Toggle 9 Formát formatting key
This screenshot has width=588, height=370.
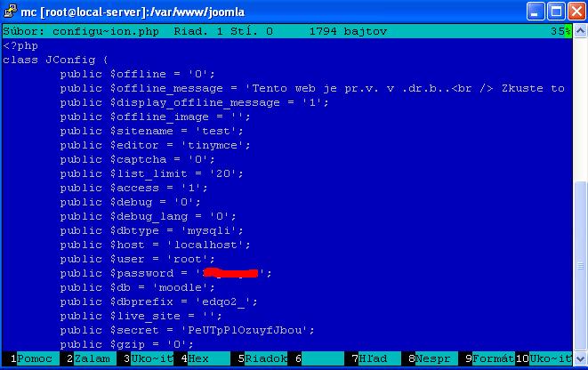point(490,358)
